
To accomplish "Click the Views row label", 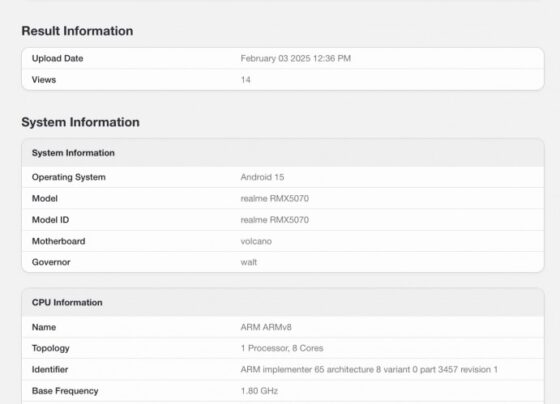I will point(44,80).
